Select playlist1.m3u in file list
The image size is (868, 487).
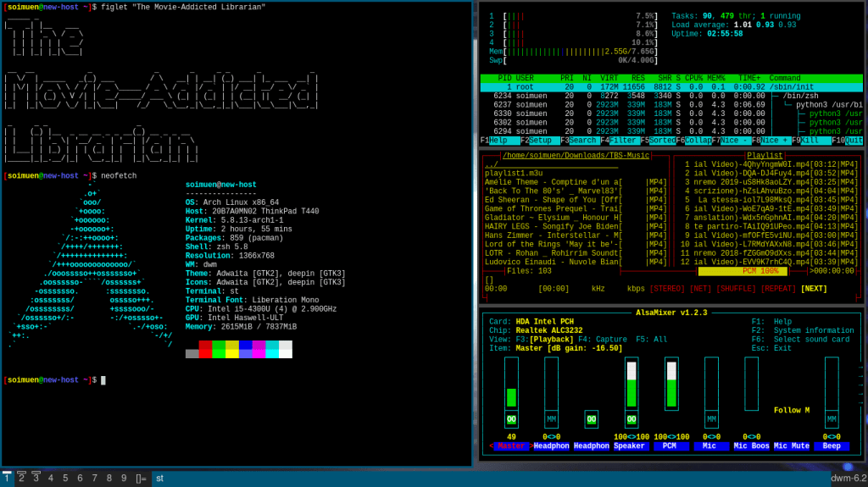514,174
